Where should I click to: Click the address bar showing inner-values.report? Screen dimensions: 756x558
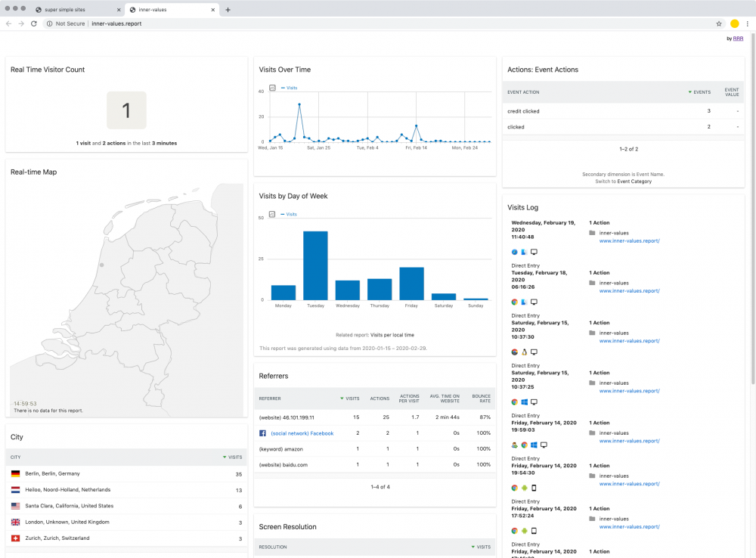click(x=380, y=23)
